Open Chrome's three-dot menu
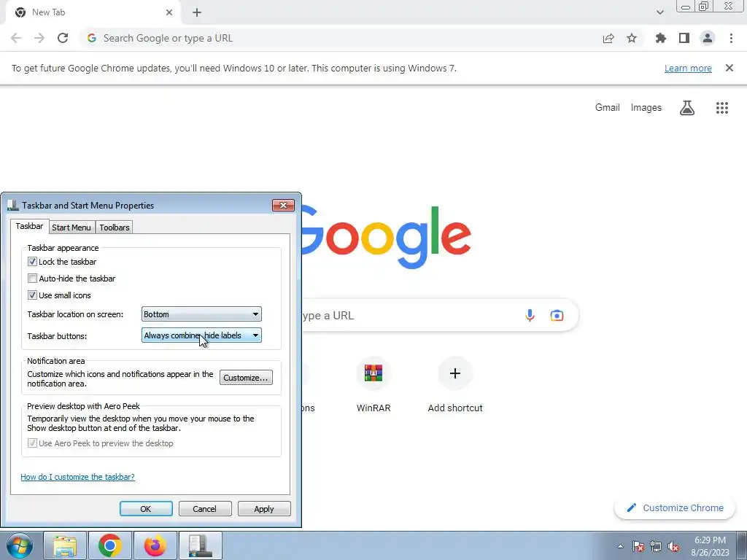This screenshot has width=747, height=560. tap(731, 38)
